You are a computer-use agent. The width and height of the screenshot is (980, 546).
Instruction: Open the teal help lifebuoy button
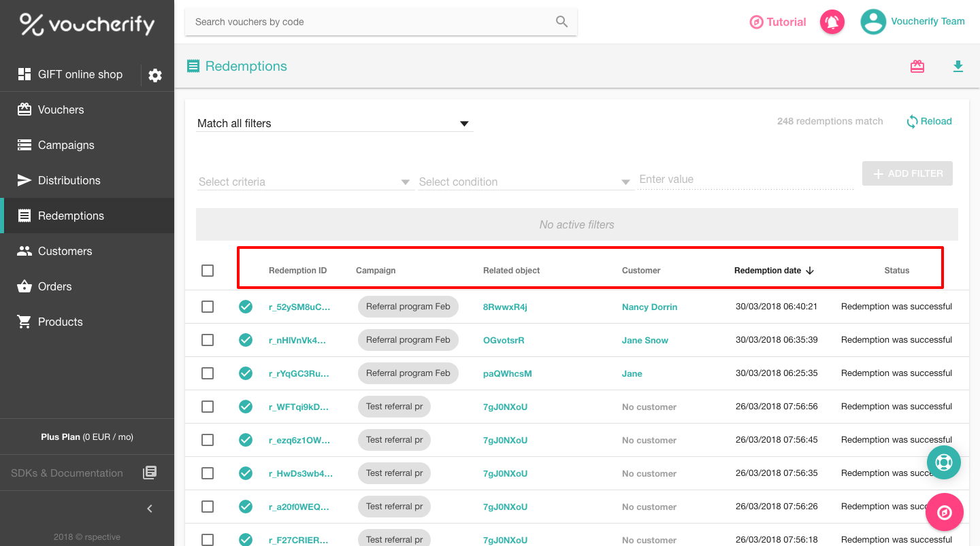click(x=944, y=462)
